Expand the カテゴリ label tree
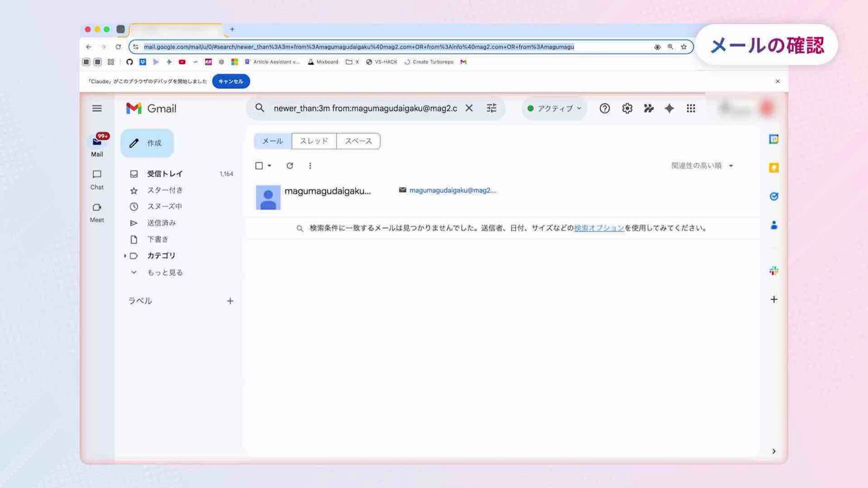The height and width of the screenshot is (488, 868). pyautogui.click(x=125, y=256)
